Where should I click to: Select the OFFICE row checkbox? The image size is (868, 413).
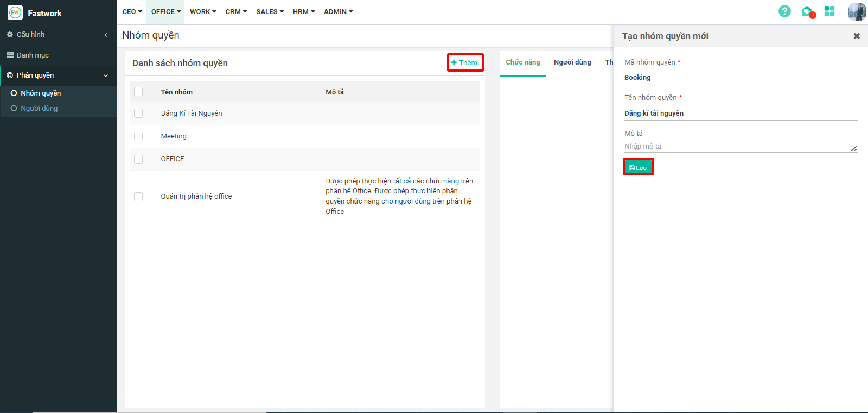point(138,159)
